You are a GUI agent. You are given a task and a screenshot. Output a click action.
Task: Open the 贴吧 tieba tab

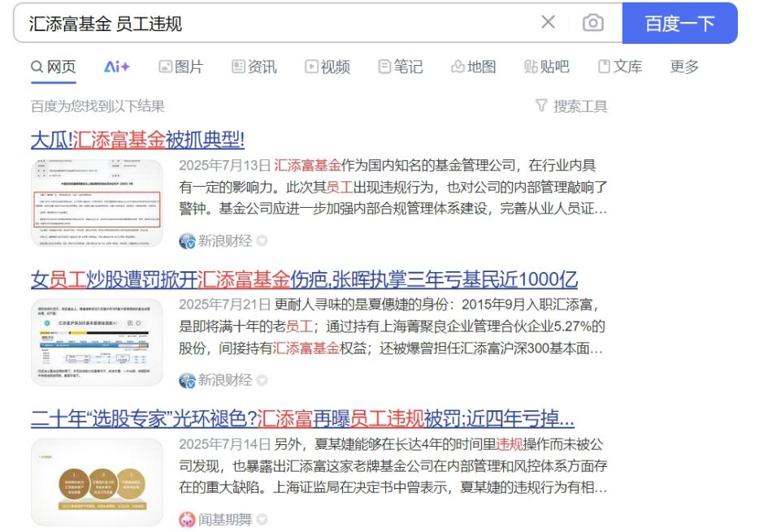(x=546, y=67)
